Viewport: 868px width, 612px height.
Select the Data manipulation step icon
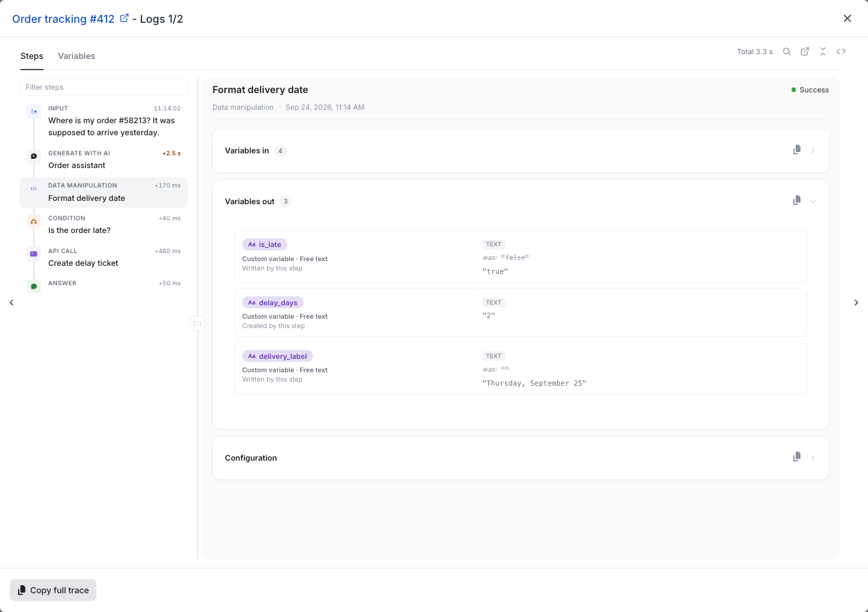pos(33,189)
